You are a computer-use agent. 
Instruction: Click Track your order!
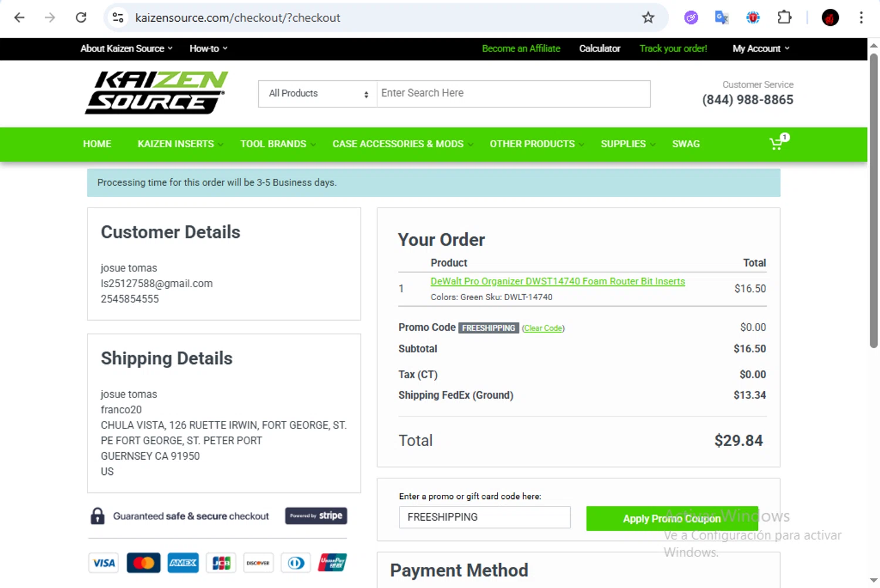coord(673,49)
